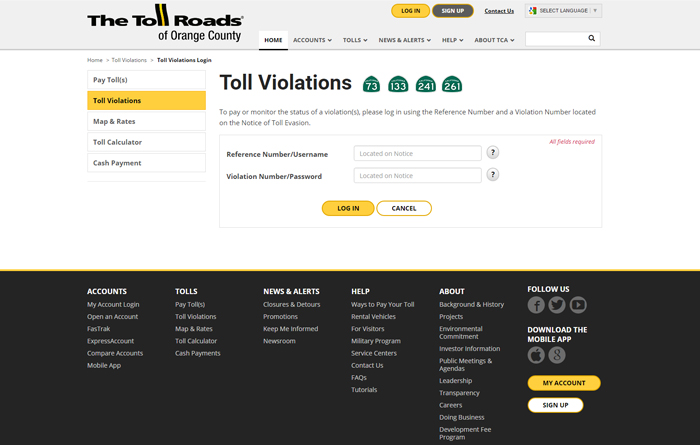Open the Select Language dropdown

click(x=563, y=11)
